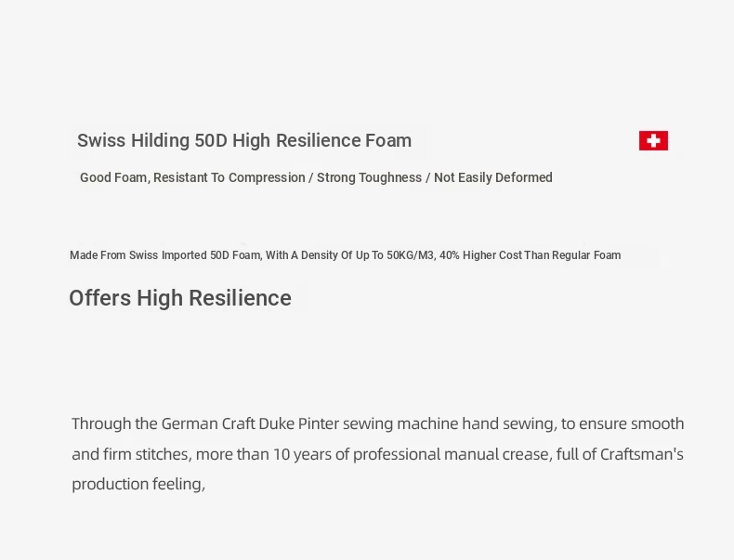Select the "Good Foam" text
The image size is (734, 560).
113,177
